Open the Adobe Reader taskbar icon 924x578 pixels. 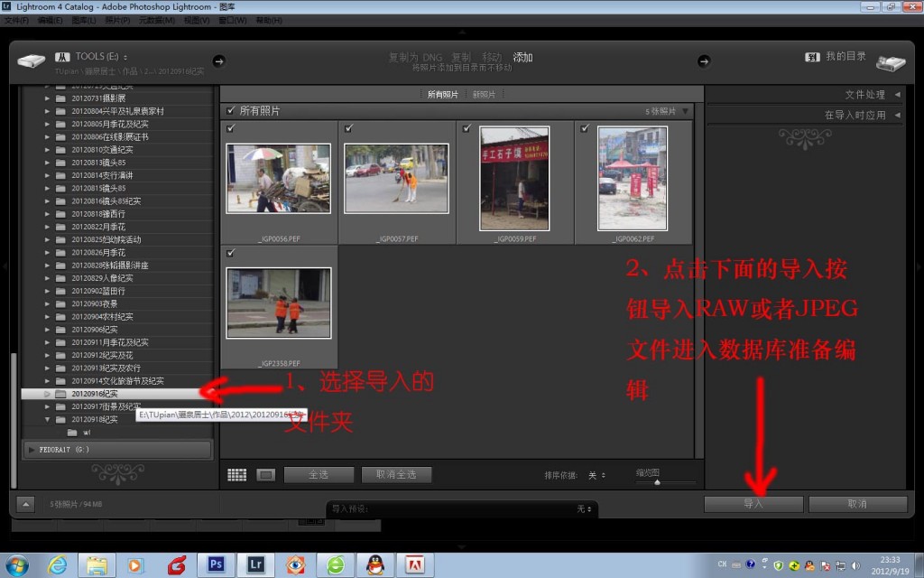coord(415,564)
